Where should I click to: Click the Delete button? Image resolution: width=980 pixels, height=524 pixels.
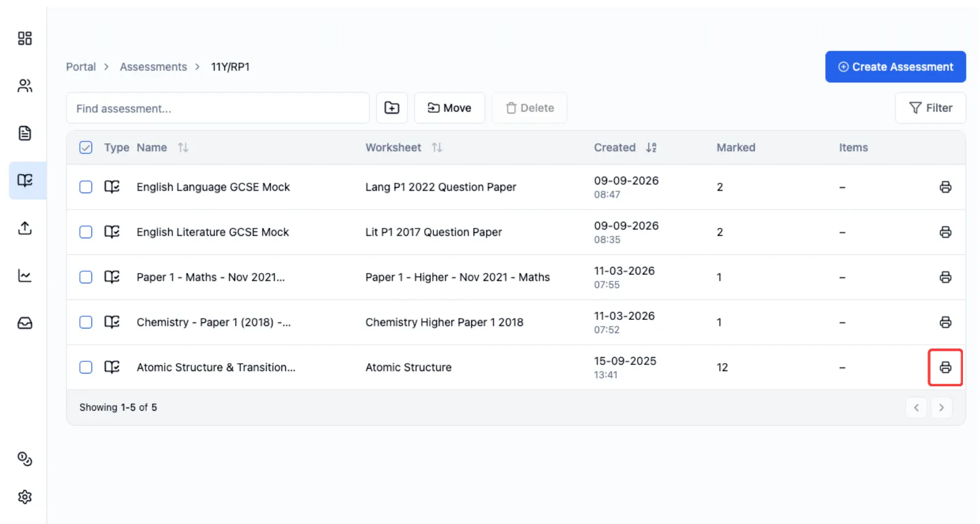(x=530, y=108)
